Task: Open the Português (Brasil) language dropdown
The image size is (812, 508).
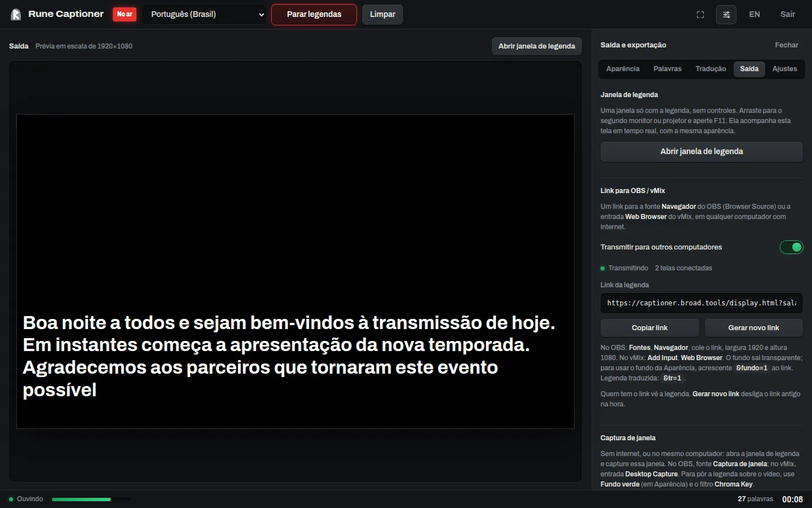Action: pyautogui.click(x=205, y=15)
